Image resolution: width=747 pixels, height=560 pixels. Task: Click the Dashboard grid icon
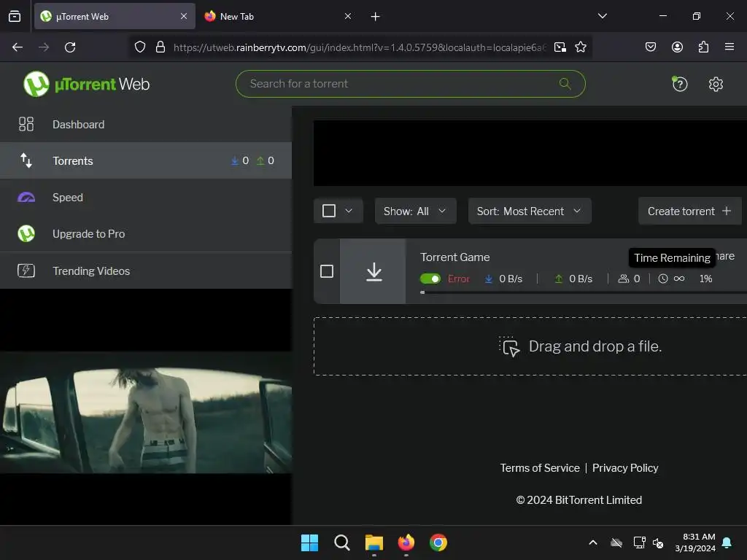click(x=26, y=124)
